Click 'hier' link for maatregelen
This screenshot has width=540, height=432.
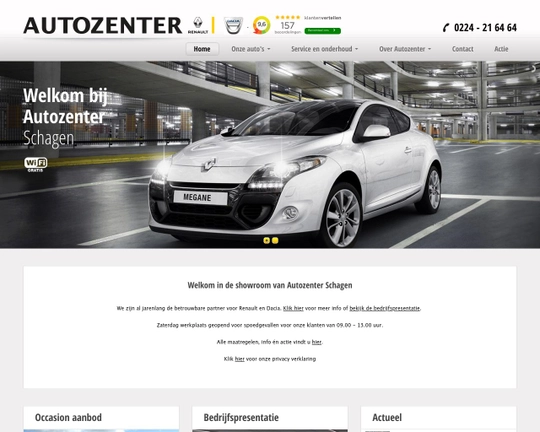316,342
